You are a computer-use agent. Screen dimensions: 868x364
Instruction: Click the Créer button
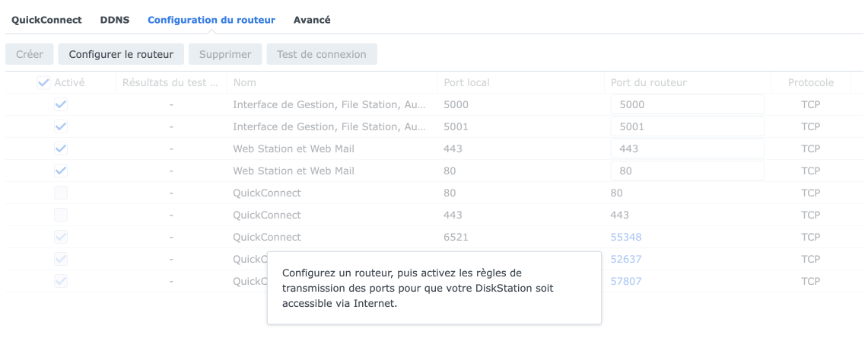coord(30,54)
